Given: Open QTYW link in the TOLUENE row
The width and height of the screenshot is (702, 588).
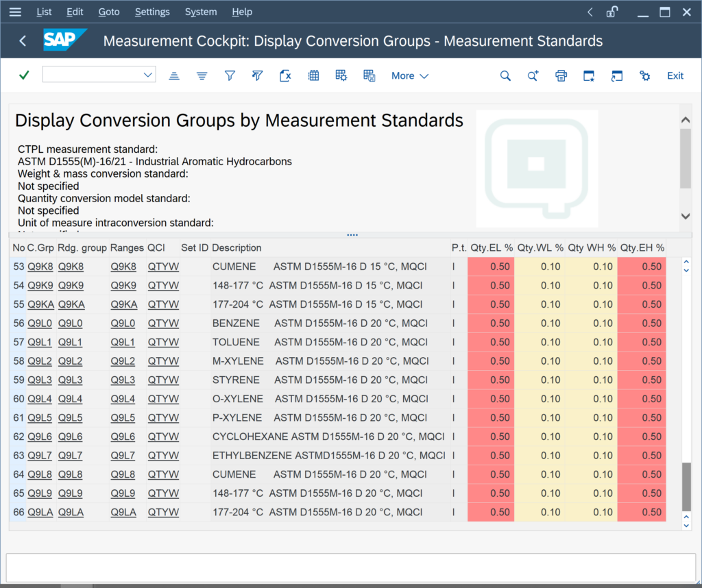Looking at the screenshot, I should [163, 343].
